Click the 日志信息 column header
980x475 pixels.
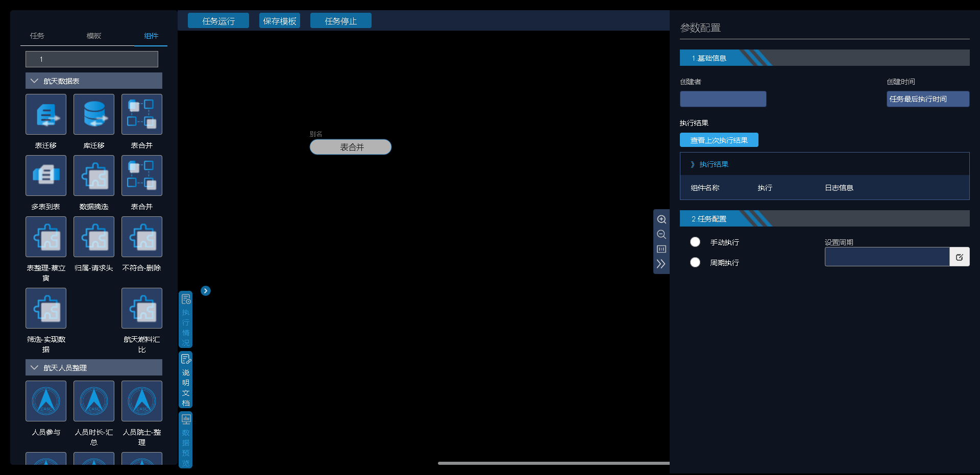click(x=839, y=188)
